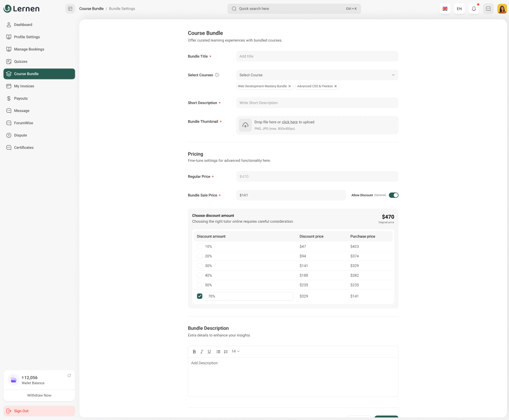Open the language flag selector
The image size is (509, 420).
[445, 9]
